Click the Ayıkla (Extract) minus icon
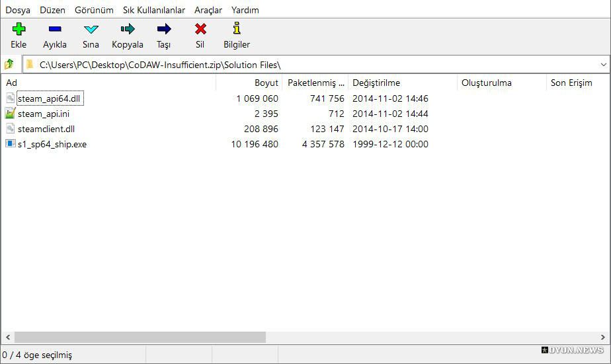Image resolution: width=611 pixels, height=364 pixels. pos(55,29)
